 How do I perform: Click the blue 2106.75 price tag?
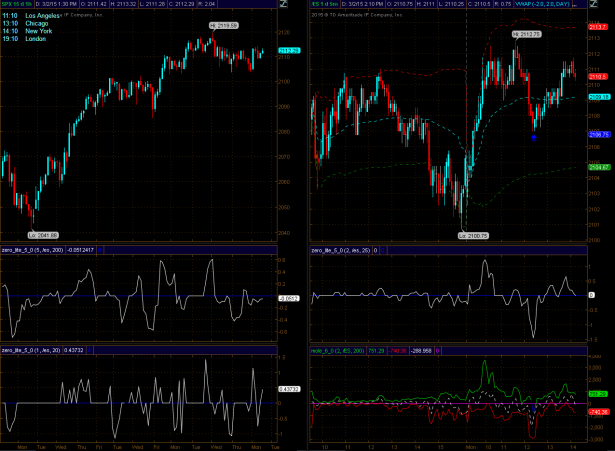pos(599,135)
